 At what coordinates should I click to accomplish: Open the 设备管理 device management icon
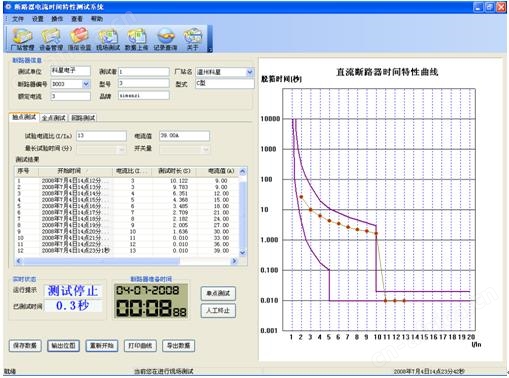[51, 39]
